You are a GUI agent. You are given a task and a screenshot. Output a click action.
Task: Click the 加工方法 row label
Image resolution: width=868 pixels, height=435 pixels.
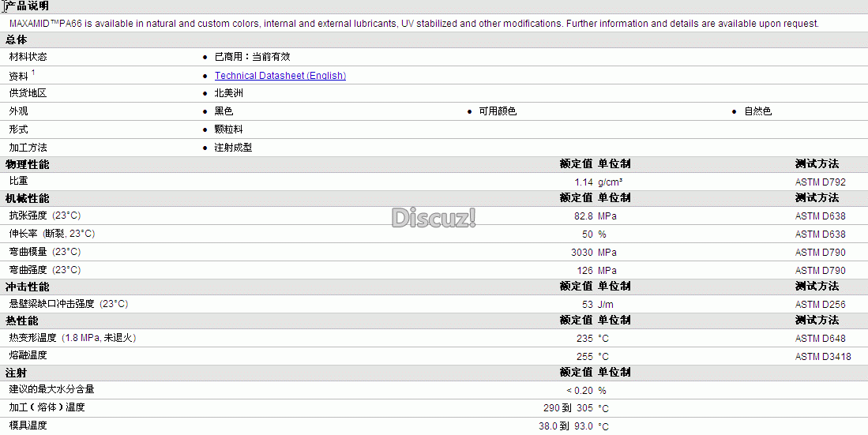tap(28, 148)
